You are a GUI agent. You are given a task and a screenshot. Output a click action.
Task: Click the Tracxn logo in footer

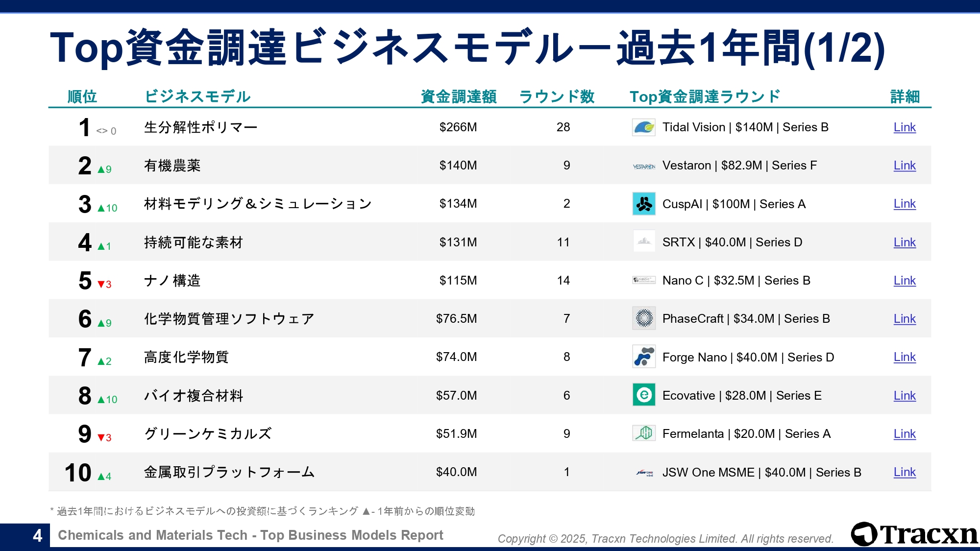tap(914, 534)
